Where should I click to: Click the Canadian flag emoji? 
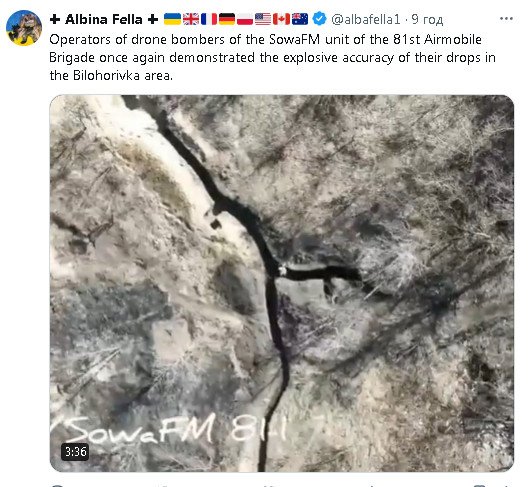click(281, 19)
